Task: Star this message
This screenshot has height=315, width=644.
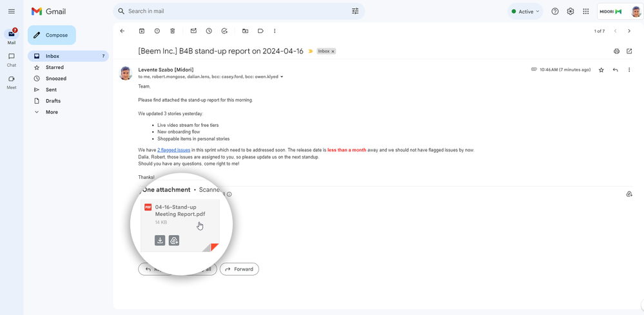Action: (x=601, y=70)
